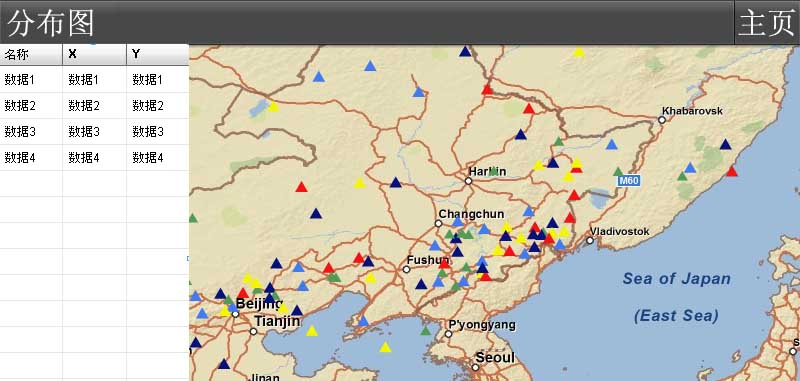Viewport: 800px width, 381px height.
Task: Click the yellow triangle near top map edge
Action: click(x=579, y=52)
